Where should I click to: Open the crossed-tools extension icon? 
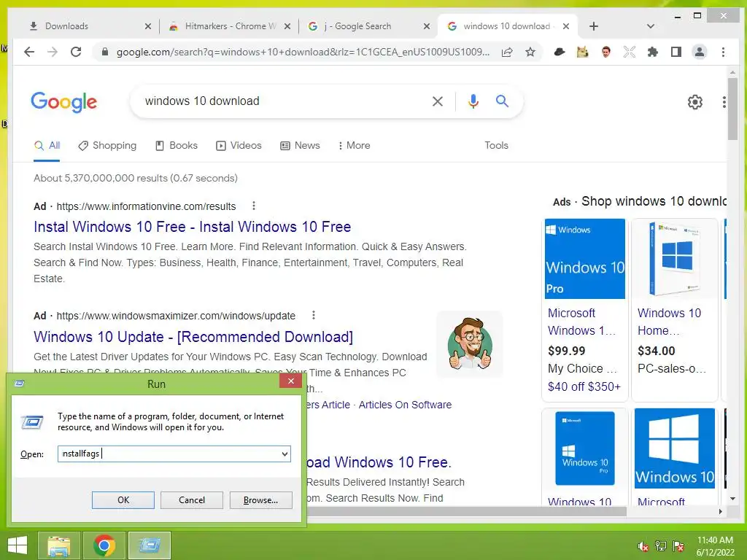coord(630,52)
